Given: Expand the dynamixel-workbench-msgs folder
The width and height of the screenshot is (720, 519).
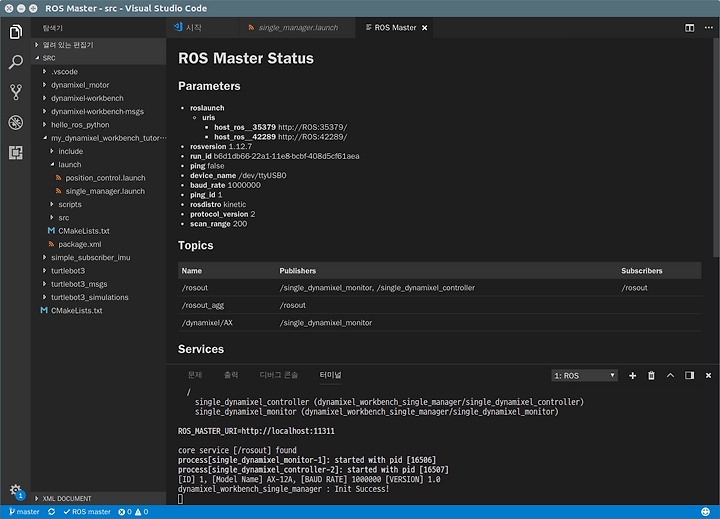Looking at the screenshot, I should click(x=98, y=112).
